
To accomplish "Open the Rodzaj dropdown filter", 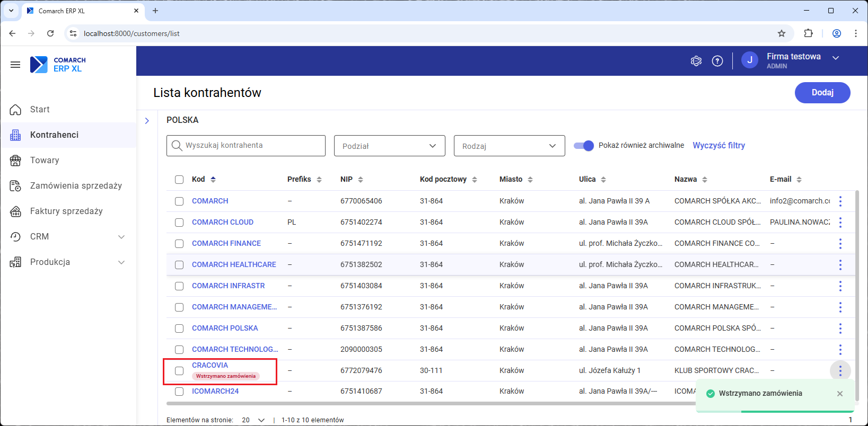I will coord(509,146).
